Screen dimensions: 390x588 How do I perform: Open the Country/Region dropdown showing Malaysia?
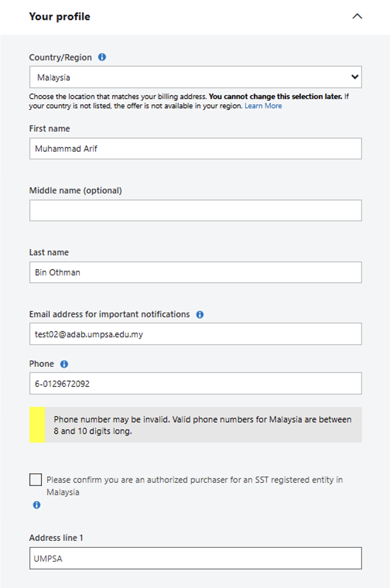[x=196, y=77]
